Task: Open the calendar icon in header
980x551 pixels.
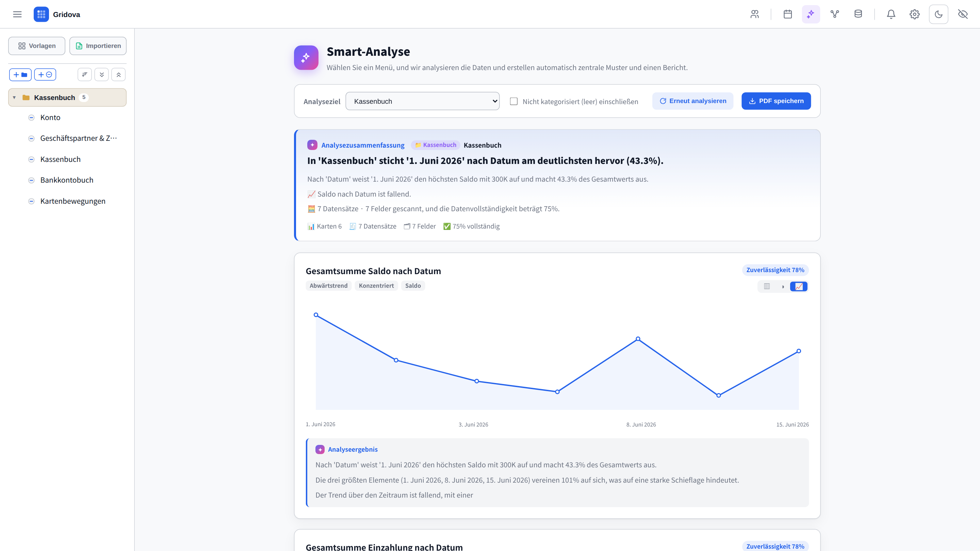Action: [x=788, y=14]
